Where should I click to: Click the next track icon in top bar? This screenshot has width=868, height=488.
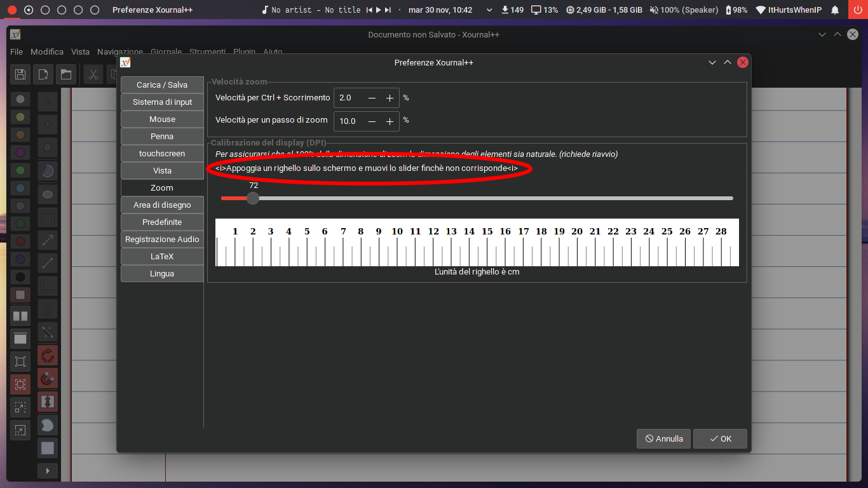click(x=388, y=10)
